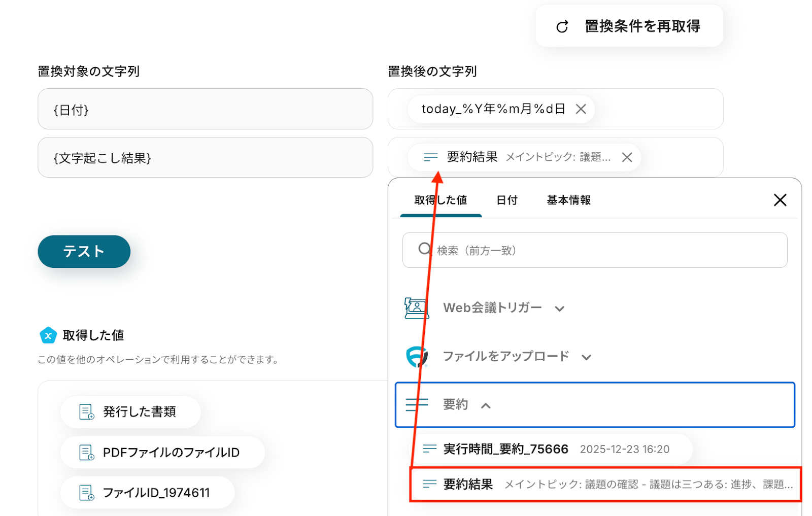Focus the 検索（前方一致） search field

click(x=595, y=250)
